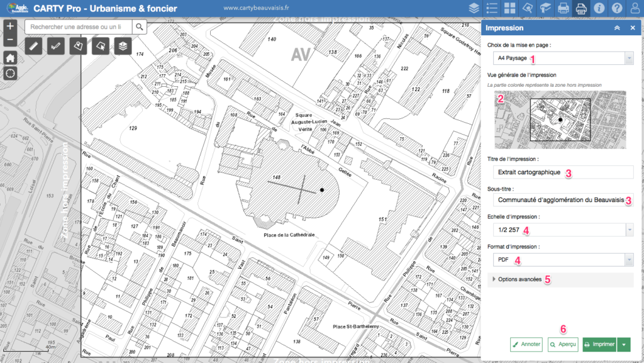
Task: Click 'Titre de l'impression' label
Action: (513, 159)
